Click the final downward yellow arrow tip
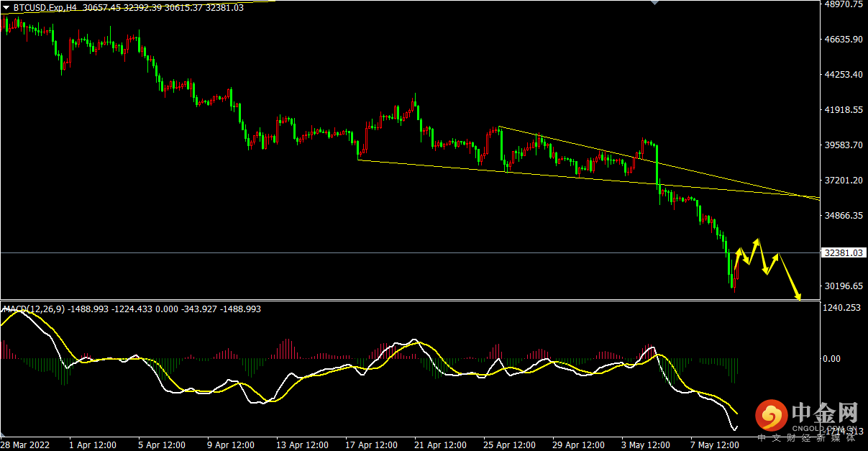This screenshot has width=868, height=451. (798, 298)
